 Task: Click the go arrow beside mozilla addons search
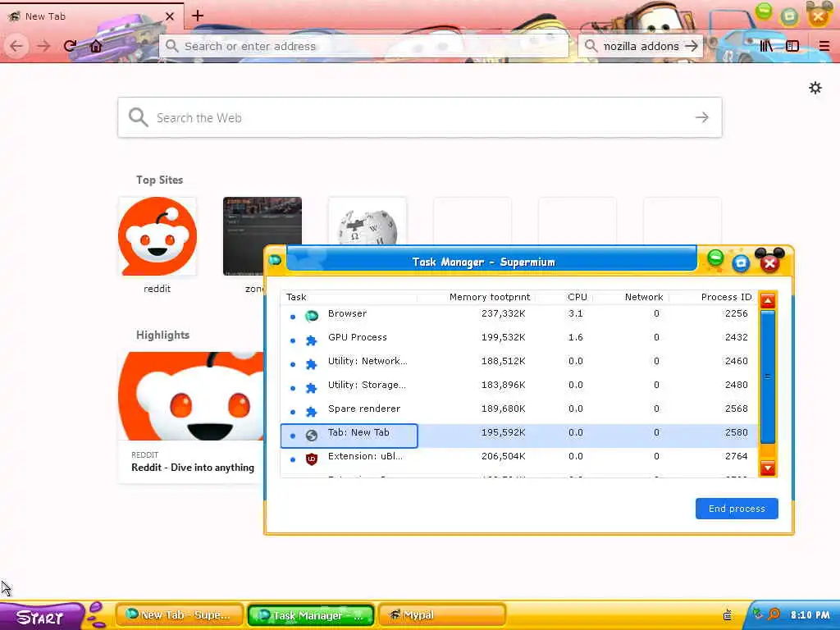tap(692, 46)
